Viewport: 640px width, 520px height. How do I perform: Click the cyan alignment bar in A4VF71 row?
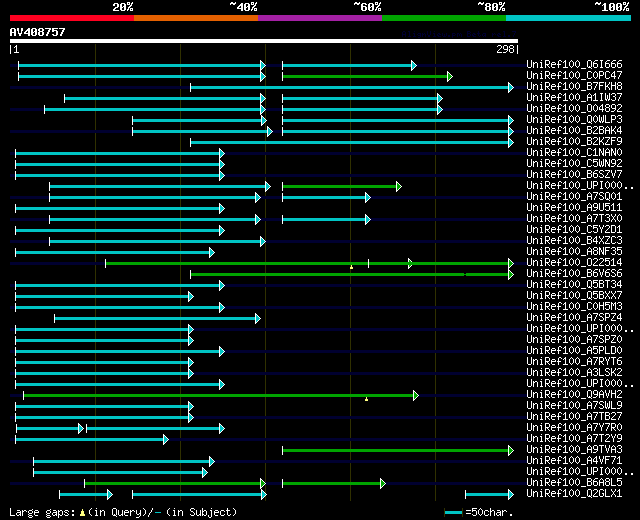click(x=124, y=462)
